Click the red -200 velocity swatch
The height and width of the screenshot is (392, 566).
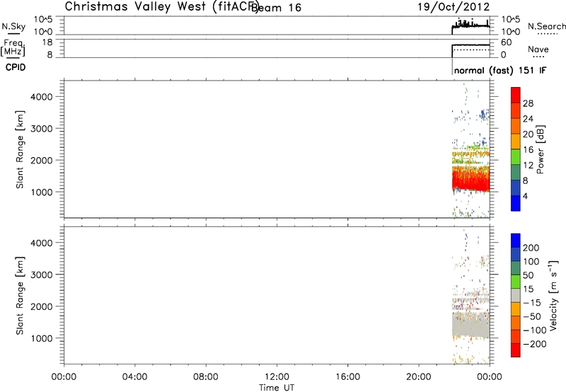[x=516, y=350]
